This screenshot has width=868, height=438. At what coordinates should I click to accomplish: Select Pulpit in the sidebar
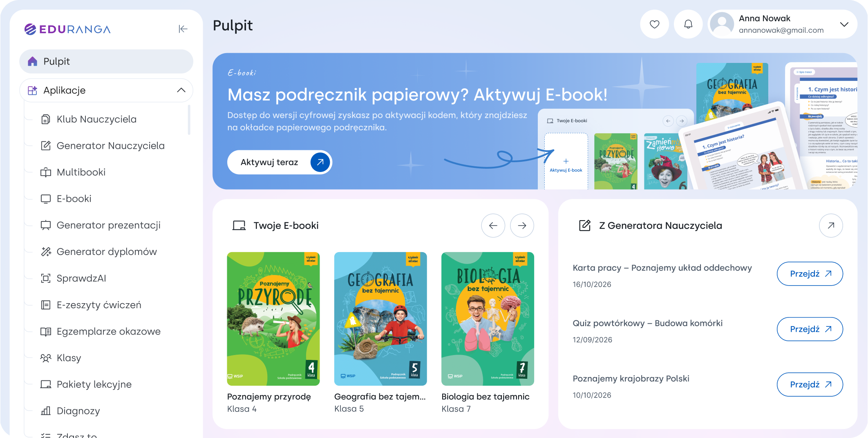tap(106, 61)
